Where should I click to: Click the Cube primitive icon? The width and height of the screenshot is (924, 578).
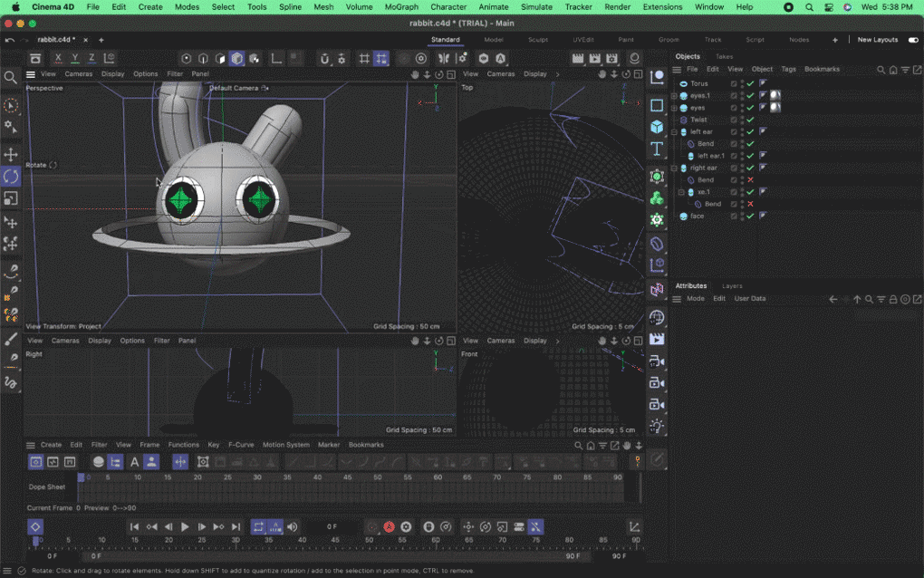[x=657, y=127]
